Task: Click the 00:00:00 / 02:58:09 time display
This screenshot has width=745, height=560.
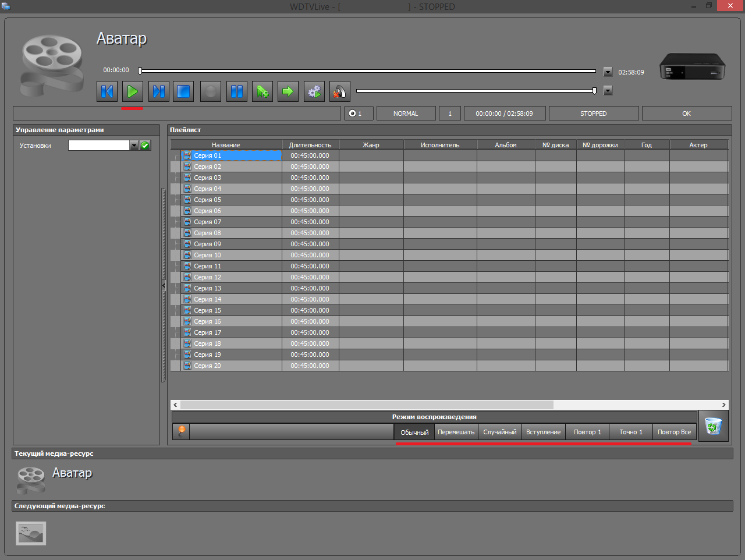Action: [505, 114]
